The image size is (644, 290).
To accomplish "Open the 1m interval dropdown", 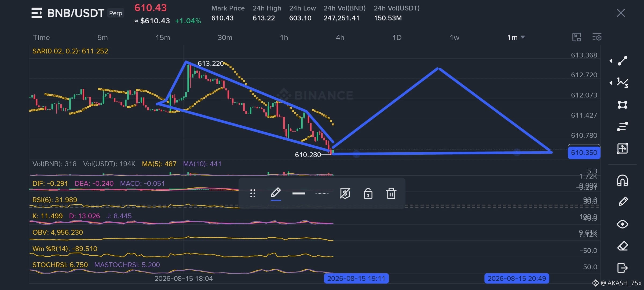I will pyautogui.click(x=516, y=37).
